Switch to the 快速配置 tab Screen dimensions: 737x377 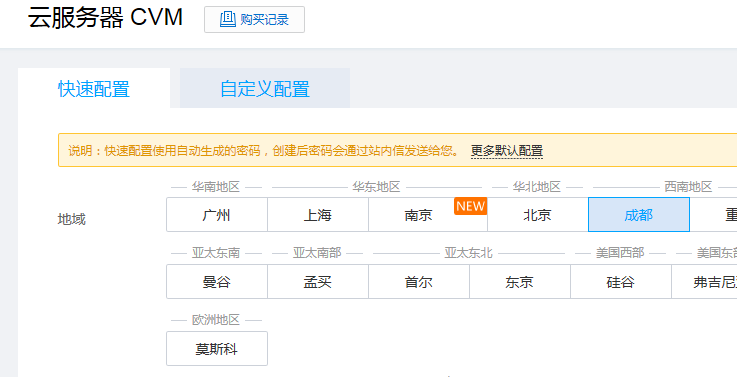pyautogui.click(x=94, y=89)
